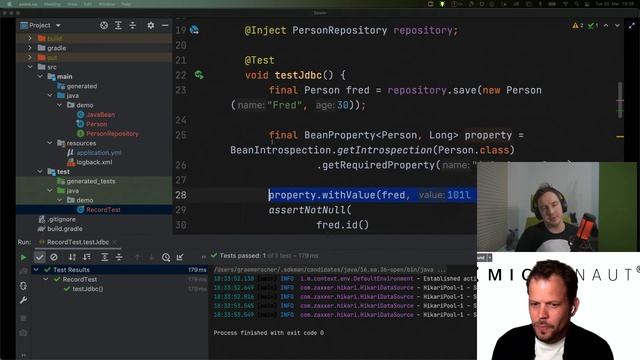Open warnings indicator in editor corner
Screen dimensions: 640x360
(578, 25)
